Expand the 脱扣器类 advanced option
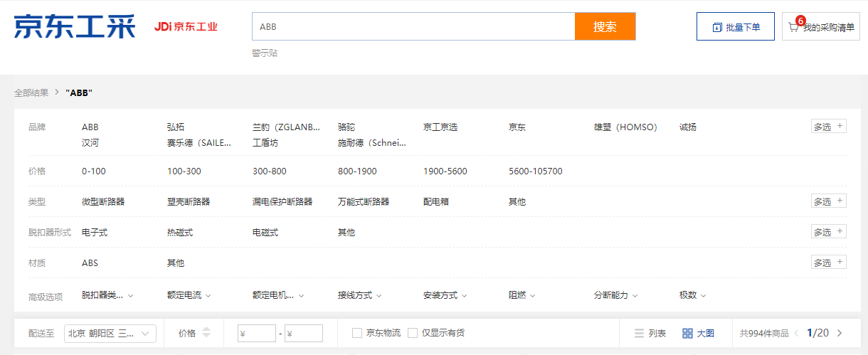The width and height of the screenshot is (868, 355). (x=107, y=295)
